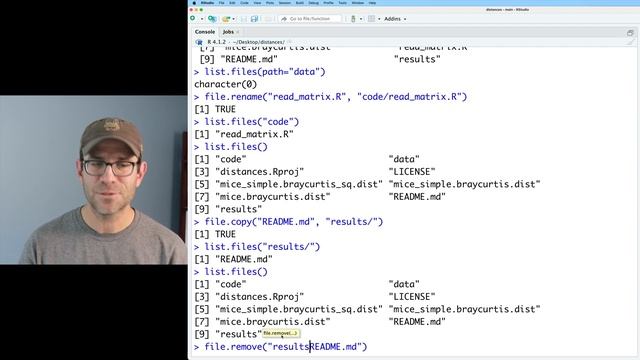Focus the Go to file/function field
Image resolution: width=640 pixels, height=360 pixels.
click(x=310, y=19)
